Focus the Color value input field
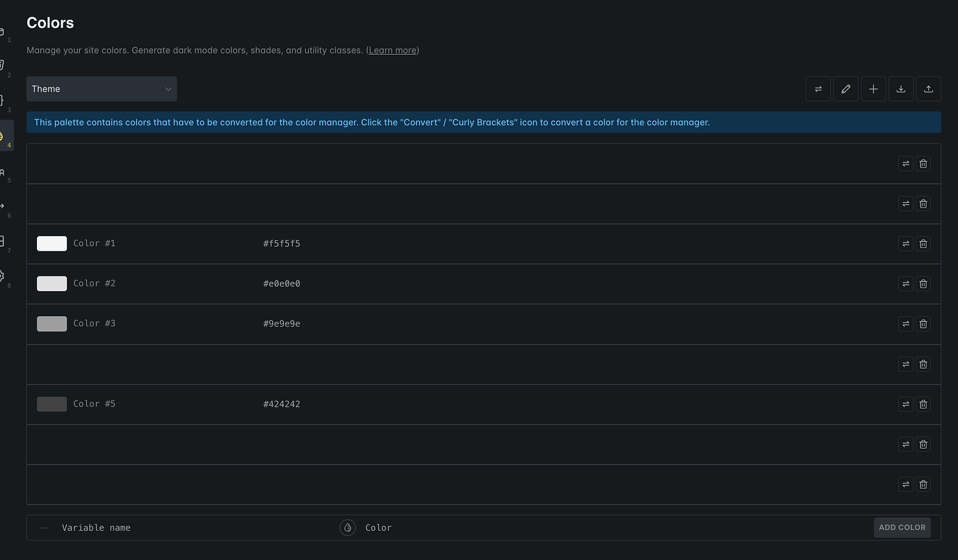The height and width of the screenshot is (560, 958). click(615, 527)
